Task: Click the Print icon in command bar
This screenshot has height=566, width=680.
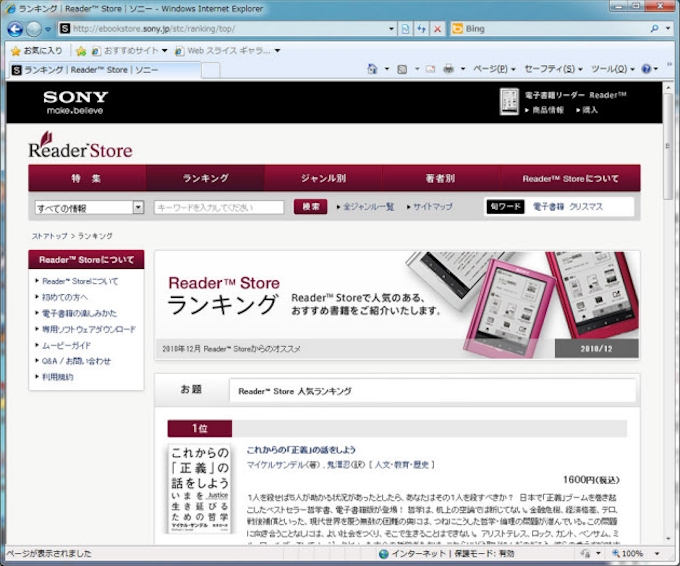Action: (x=449, y=69)
